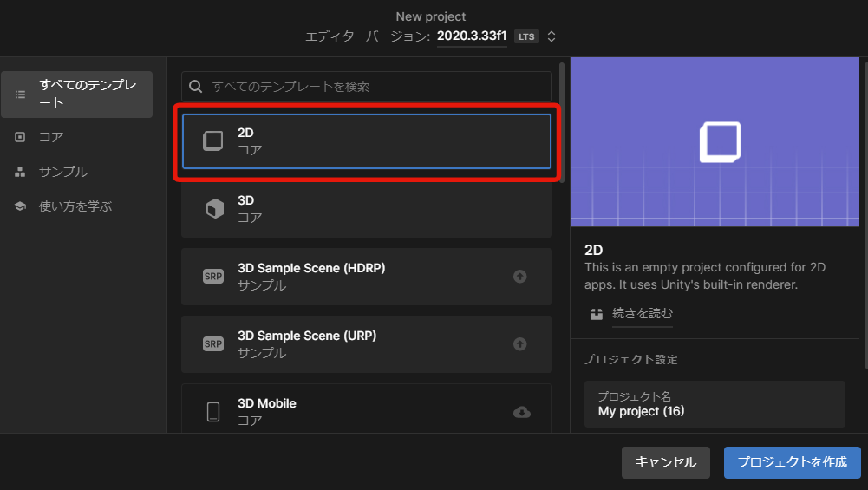This screenshot has width=868, height=490.
Task: Select the 3D Sample Scene (URP) template
Action: [x=367, y=343]
